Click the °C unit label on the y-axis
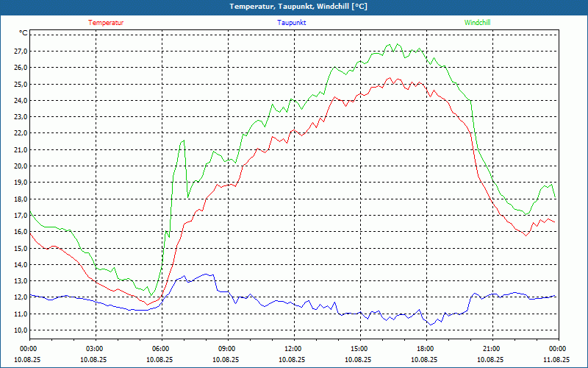This screenshot has width=588, height=368. pos(24,33)
